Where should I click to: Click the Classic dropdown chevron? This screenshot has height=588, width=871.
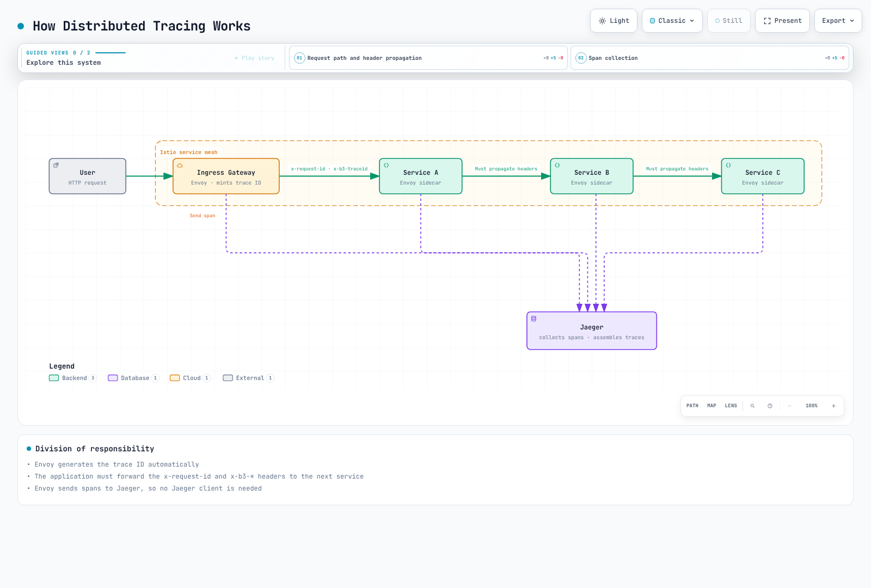click(692, 21)
